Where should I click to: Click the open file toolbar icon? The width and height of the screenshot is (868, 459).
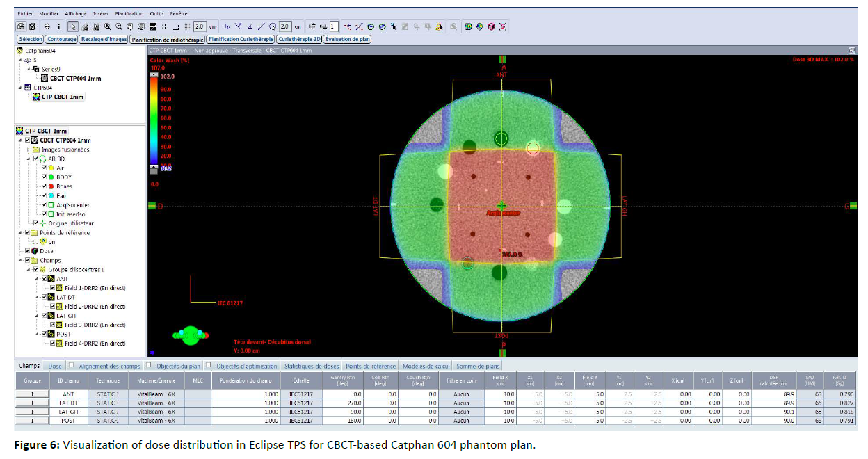tap(22, 26)
